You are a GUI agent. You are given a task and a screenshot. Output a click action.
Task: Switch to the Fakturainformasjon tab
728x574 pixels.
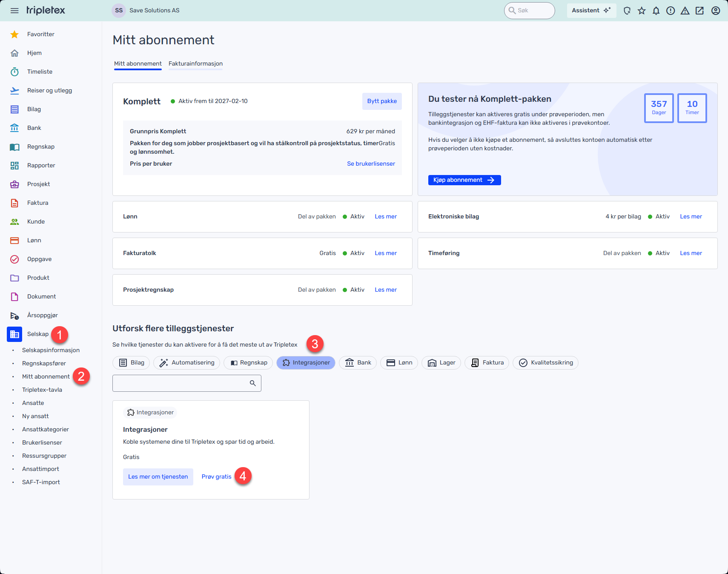click(195, 63)
